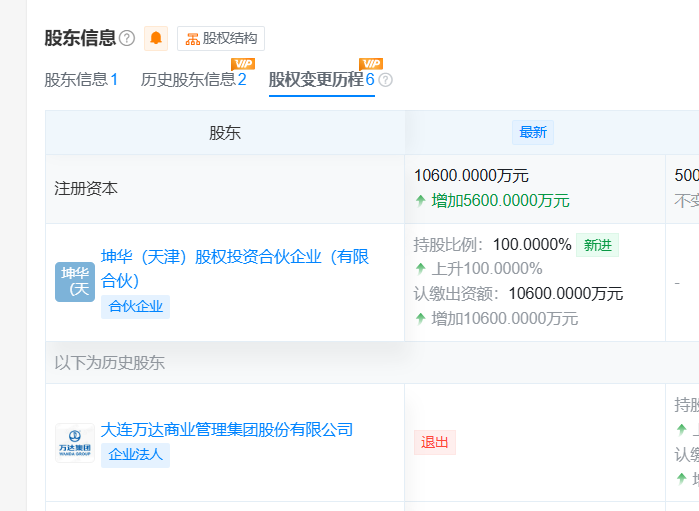Click the 以下为历史股东 section label
This screenshot has height=511, width=699.
coord(110,363)
